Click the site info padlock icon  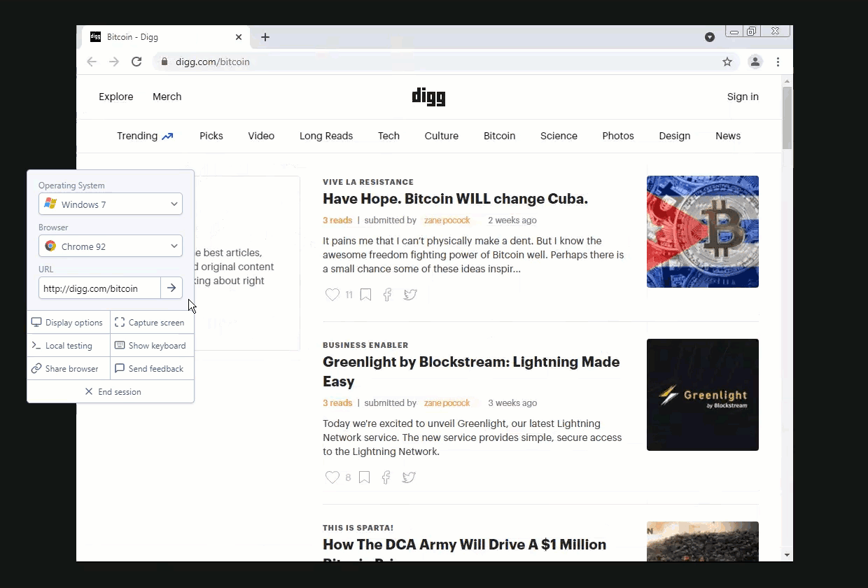tap(164, 62)
